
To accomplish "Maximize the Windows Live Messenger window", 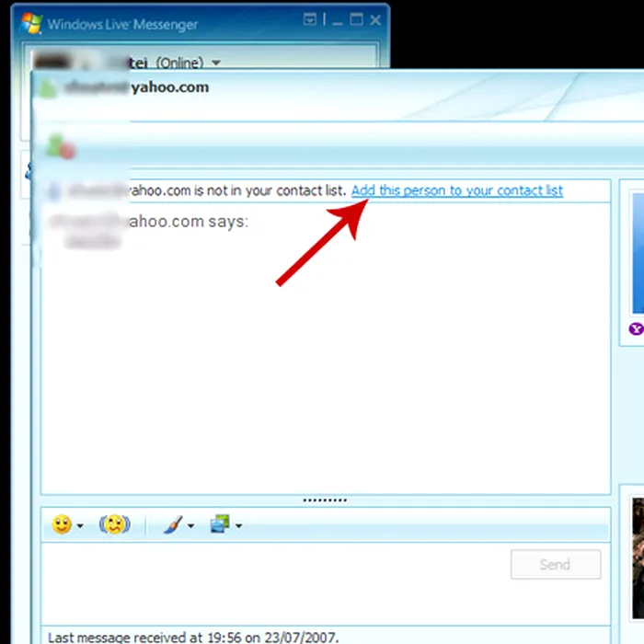I will point(356,19).
